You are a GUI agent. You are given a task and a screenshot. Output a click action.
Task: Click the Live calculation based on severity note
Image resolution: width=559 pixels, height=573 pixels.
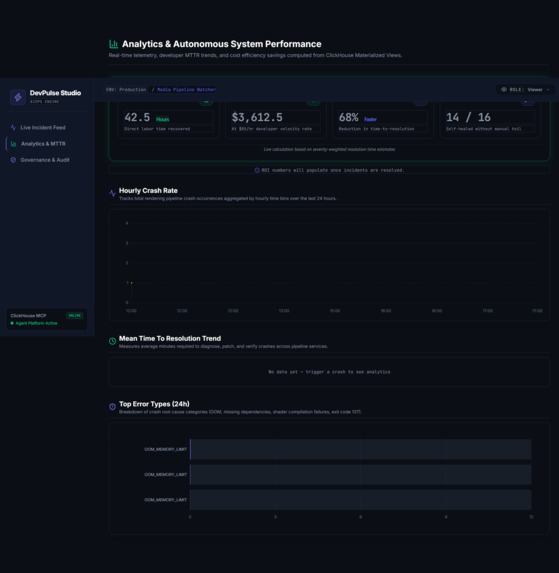point(329,149)
